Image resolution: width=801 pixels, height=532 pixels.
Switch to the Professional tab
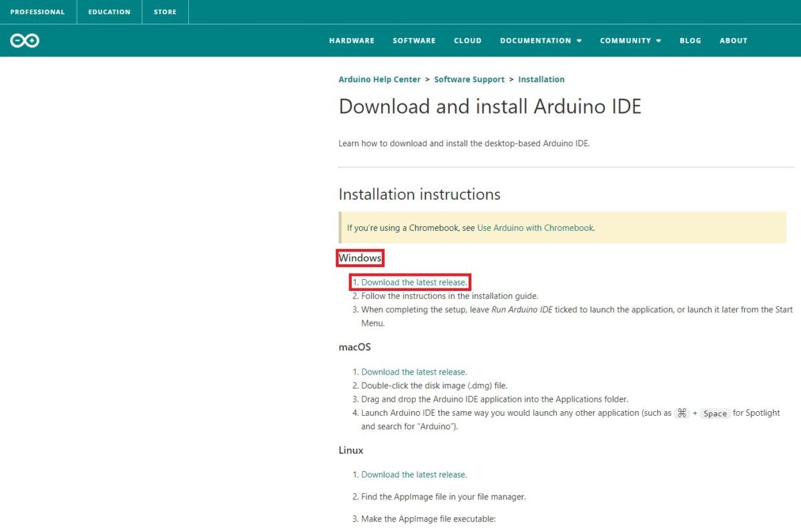pyautogui.click(x=37, y=12)
